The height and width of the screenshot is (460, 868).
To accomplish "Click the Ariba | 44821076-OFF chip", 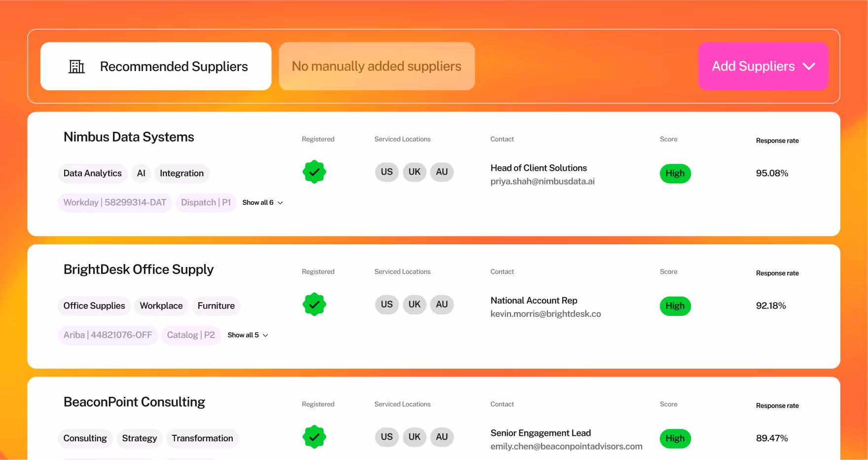I will 108,335.
